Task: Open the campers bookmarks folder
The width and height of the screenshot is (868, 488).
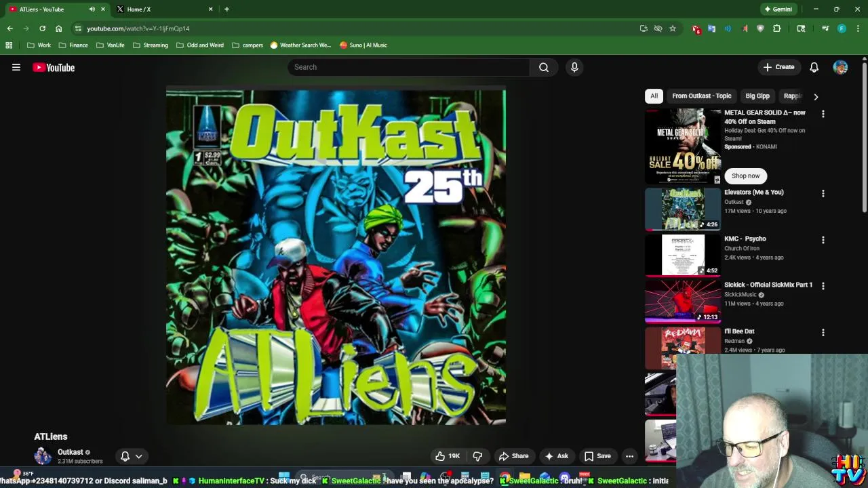Action: coord(248,45)
